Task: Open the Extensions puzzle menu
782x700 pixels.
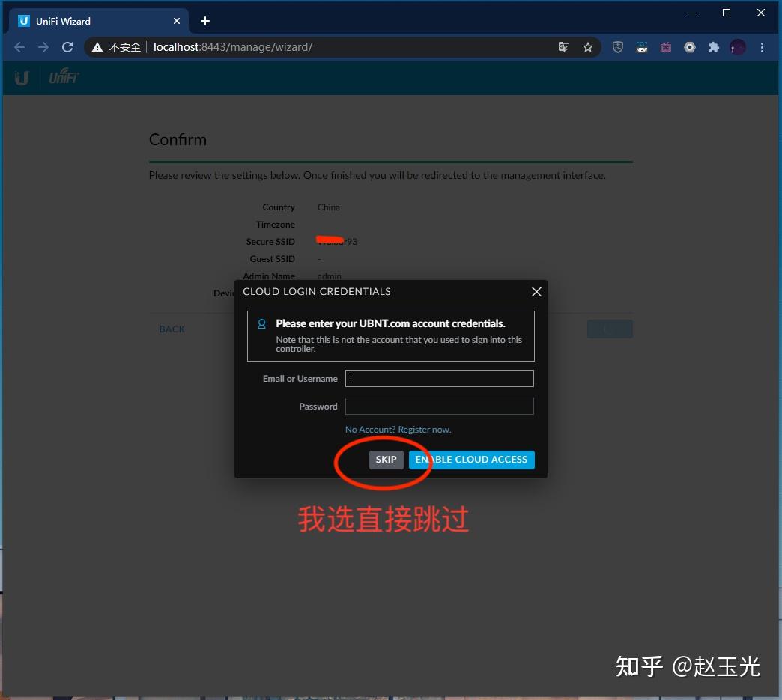Action: point(714,47)
